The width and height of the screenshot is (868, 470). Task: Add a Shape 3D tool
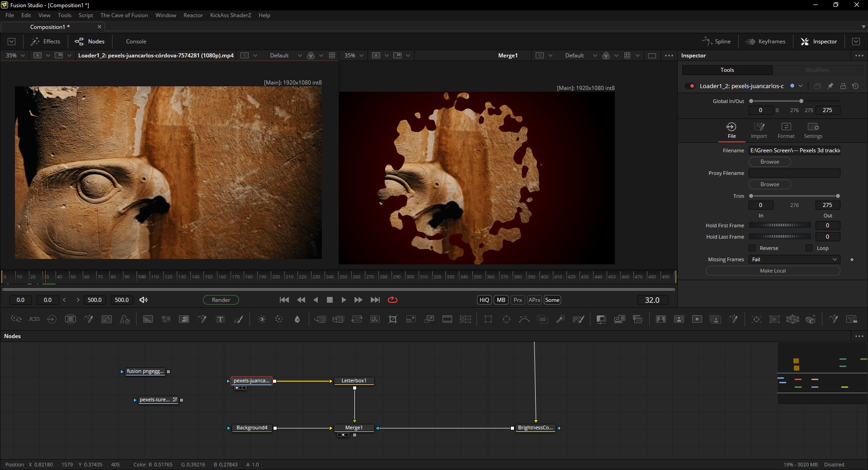[x=793, y=319]
